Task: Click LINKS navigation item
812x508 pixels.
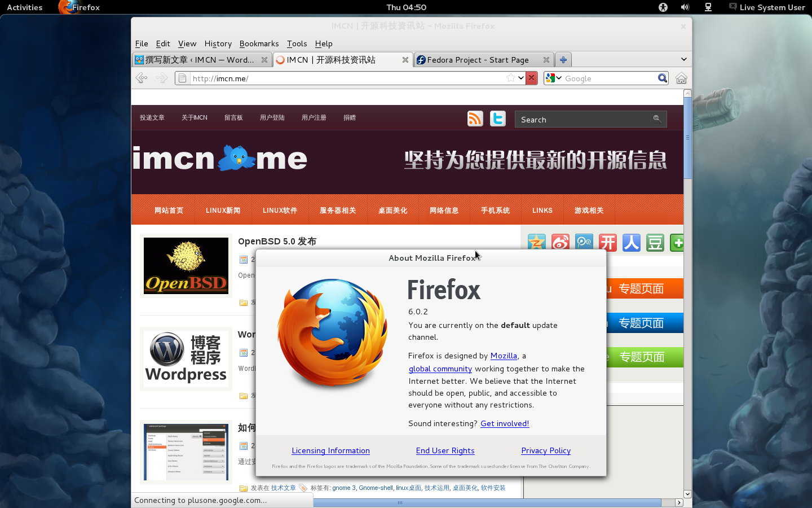Action: point(542,210)
